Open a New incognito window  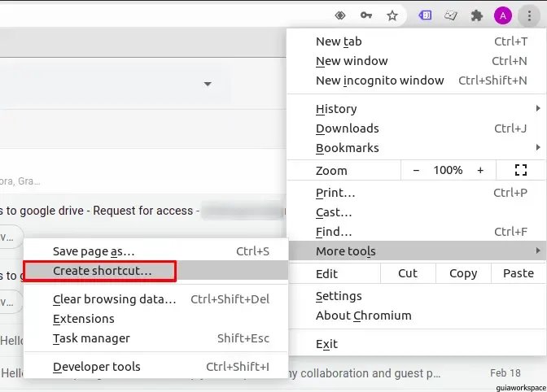(x=417, y=81)
